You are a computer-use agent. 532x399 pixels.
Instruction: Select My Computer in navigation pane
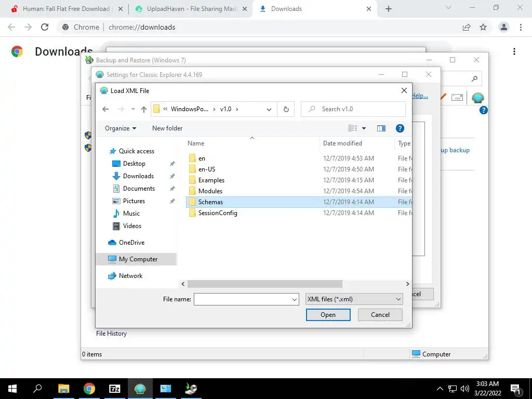(x=138, y=259)
